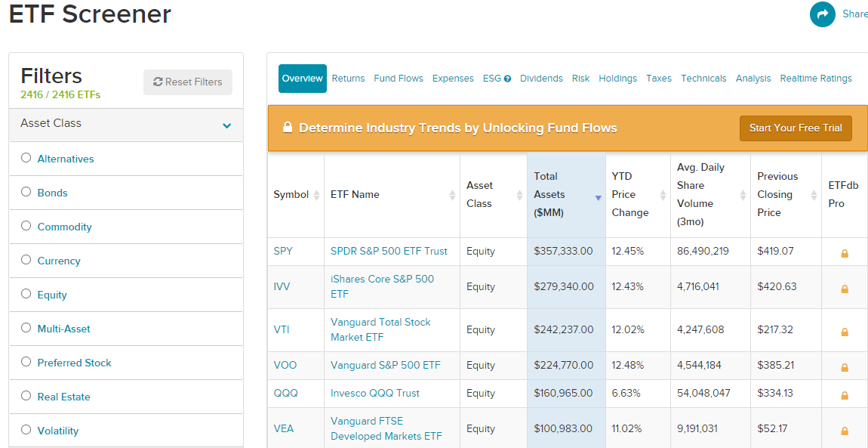The height and width of the screenshot is (448, 868).
Task: Click the ETFdb Pro column header
Action: tap(843, 194)
